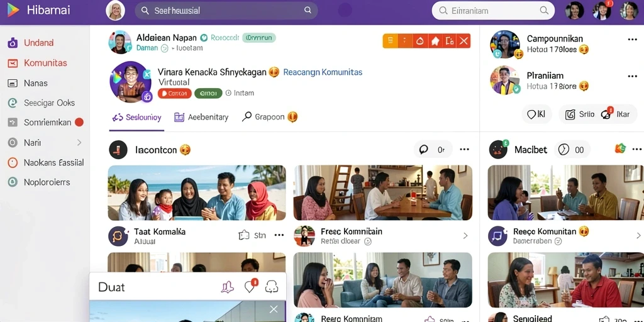Open the couch conversation photo thumbnail
Screen dimensions: 644x322
[383, 280]
